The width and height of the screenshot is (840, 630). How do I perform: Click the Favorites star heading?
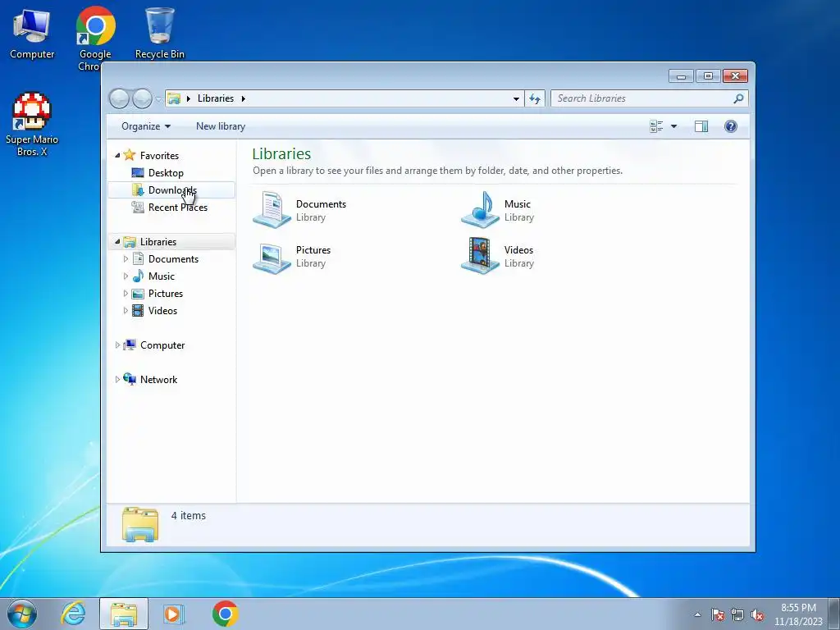point(158,155)
